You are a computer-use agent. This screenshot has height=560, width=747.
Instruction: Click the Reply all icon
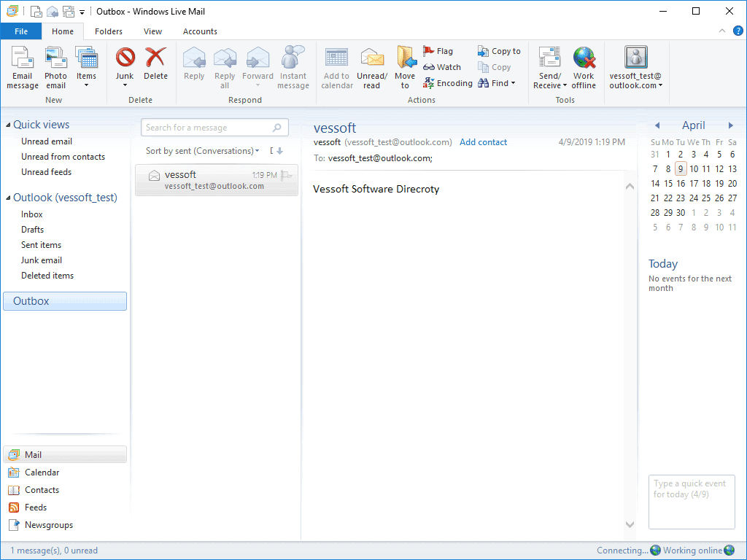(x=225, y=58)
